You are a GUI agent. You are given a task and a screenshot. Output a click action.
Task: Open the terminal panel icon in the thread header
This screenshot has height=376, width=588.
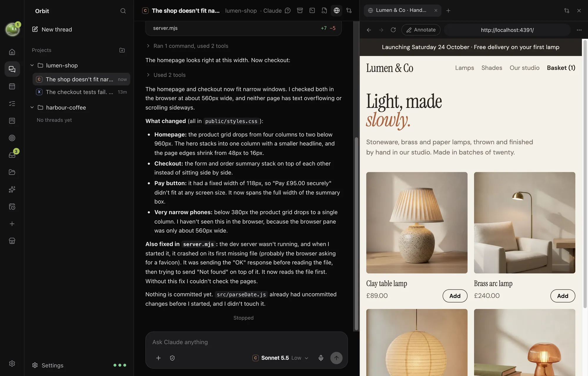tap(312, 11)
